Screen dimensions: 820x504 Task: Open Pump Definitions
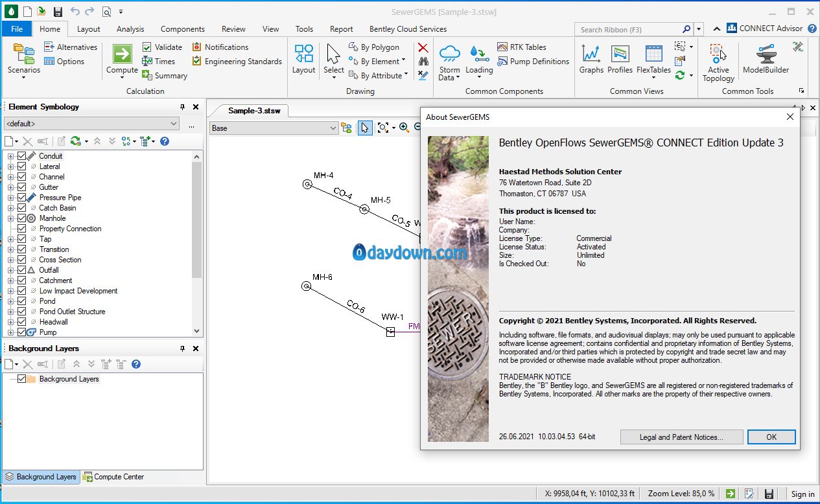tap(533, 62)
